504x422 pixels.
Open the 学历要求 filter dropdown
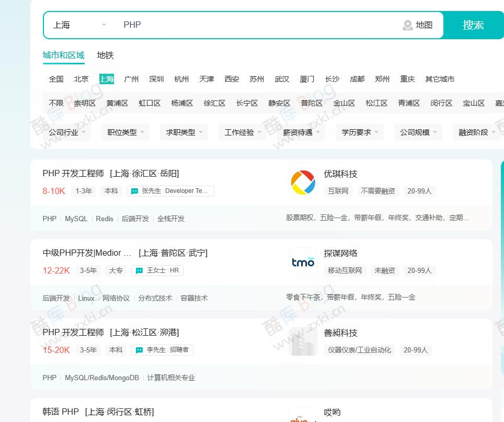[360, 132]
